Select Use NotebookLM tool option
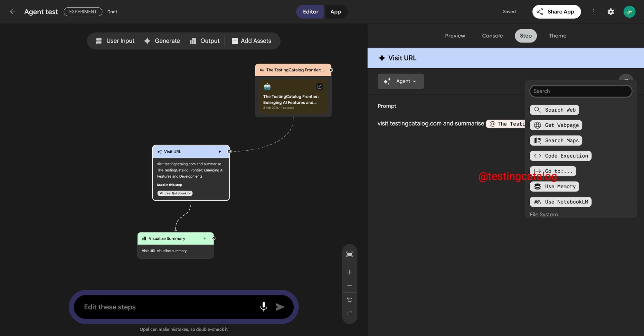Screen dimensions: 644x336 [x=560, y=202]
